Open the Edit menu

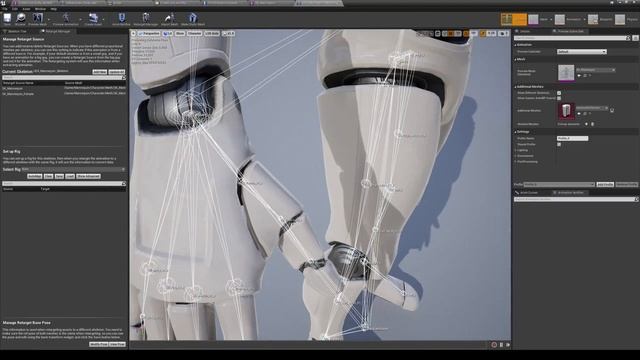15,9
